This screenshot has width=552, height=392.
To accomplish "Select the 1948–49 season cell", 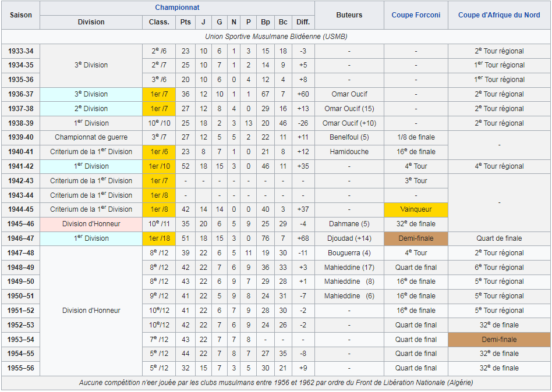I will 21,267.
